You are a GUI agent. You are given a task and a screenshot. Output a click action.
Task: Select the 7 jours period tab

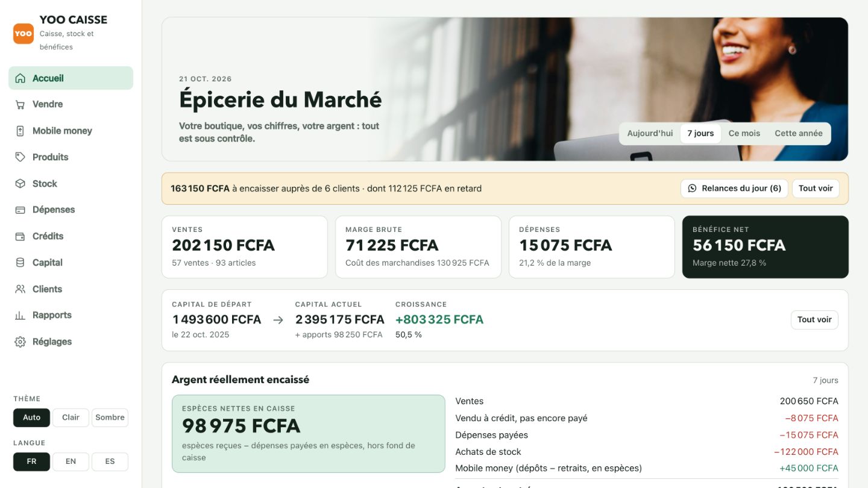(700, 134)
